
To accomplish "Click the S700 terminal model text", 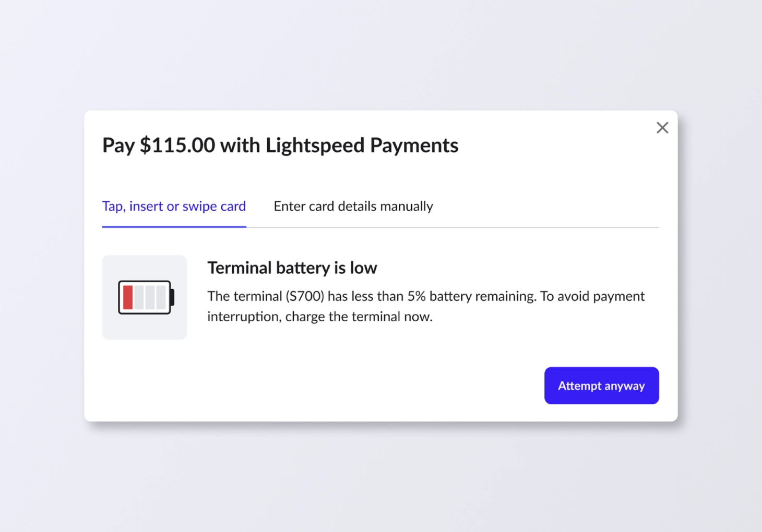I will (305, 296).
